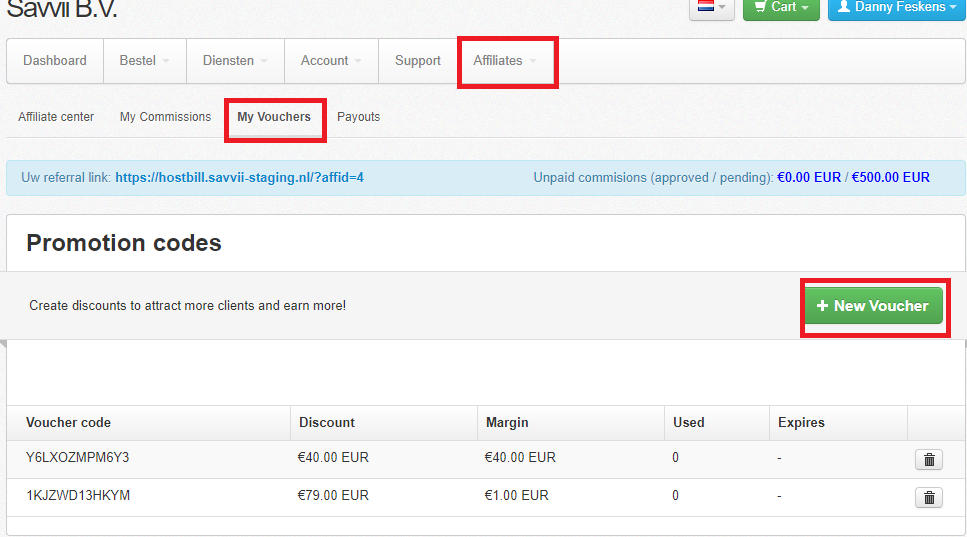Click the language flag icon
The height and width of the screenshot is (537, 967).
pyautogui.click(x=706, y=6)
